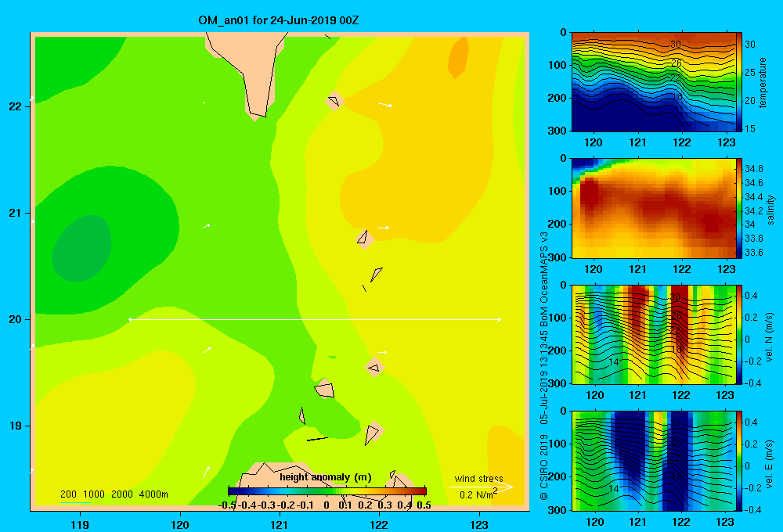Click the wind arrow near 120.3E 20.9N
The image size is (783, 532).
click(206, 226)
